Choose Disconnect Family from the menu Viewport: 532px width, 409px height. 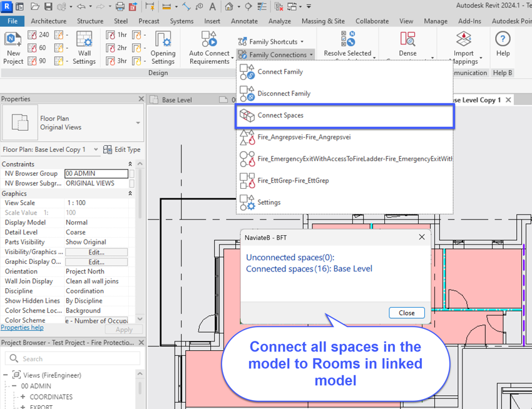click(284, 94)
